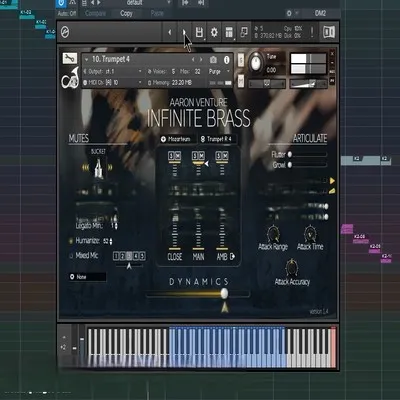Click the Attack Accuracy knob
This screenshot has width=400, height=400.
coord(292,268)
